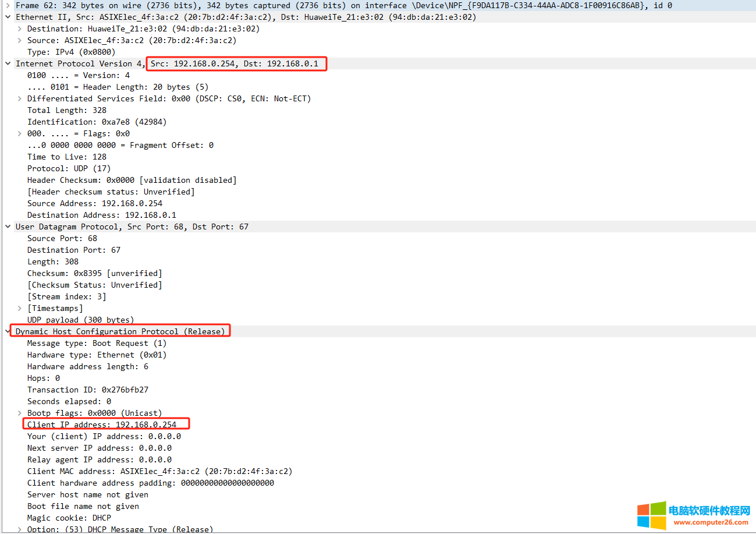Screen dimensions: 756x534
Task: Select Client IP address: 192.168.0.254 row
Action: (102, 425)
